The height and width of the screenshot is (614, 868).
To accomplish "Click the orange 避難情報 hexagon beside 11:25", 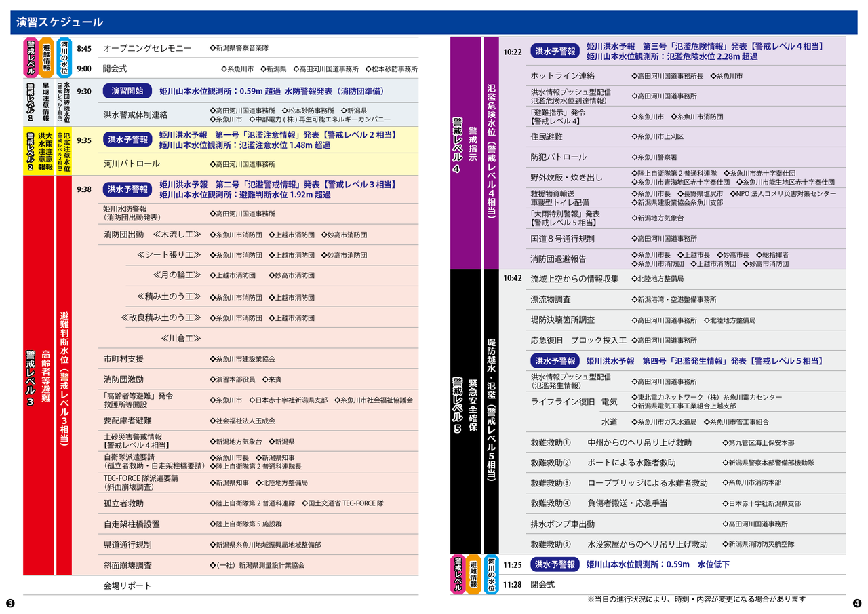I will [474, 575].
